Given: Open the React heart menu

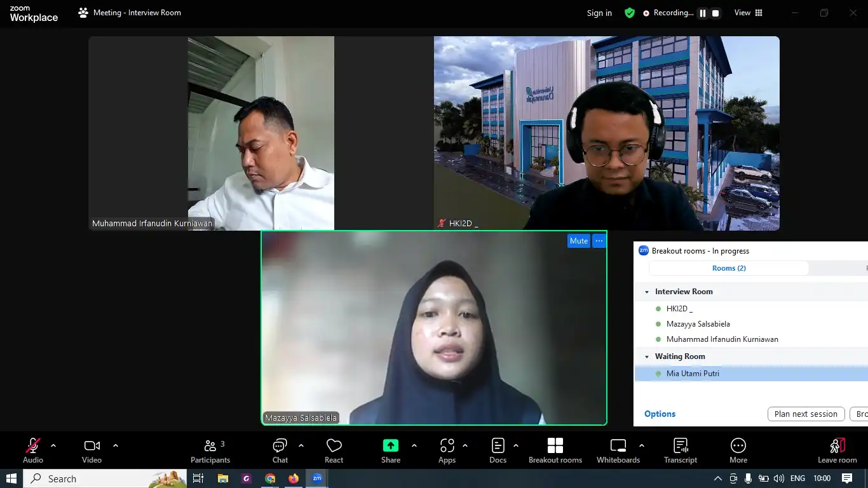Looking at the screenshot, I should coord(334,451).
